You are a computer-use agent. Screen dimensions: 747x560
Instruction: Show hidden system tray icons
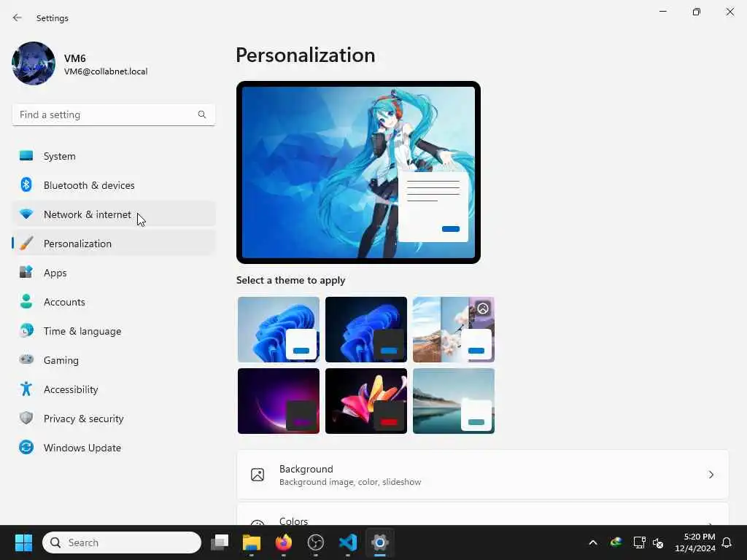(593, 542)
